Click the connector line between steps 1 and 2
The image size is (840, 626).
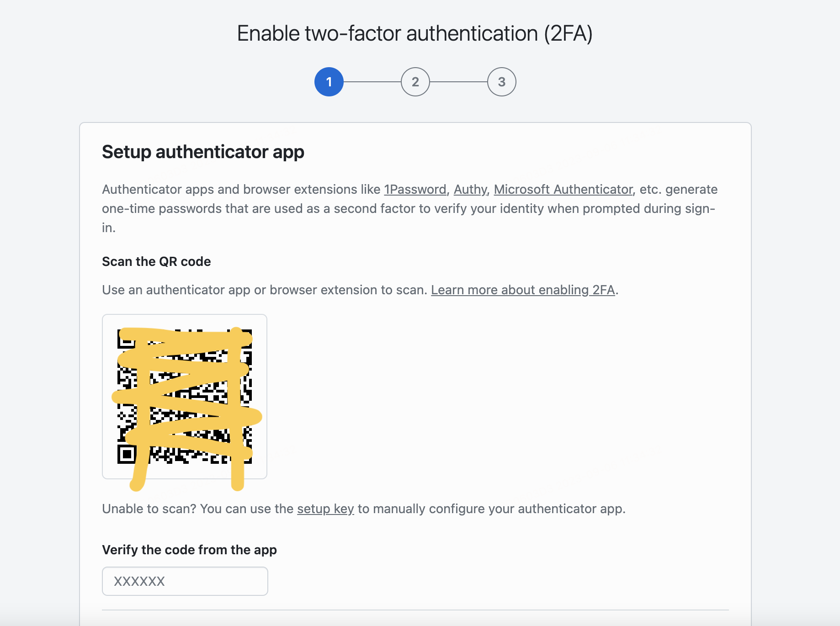372,82
